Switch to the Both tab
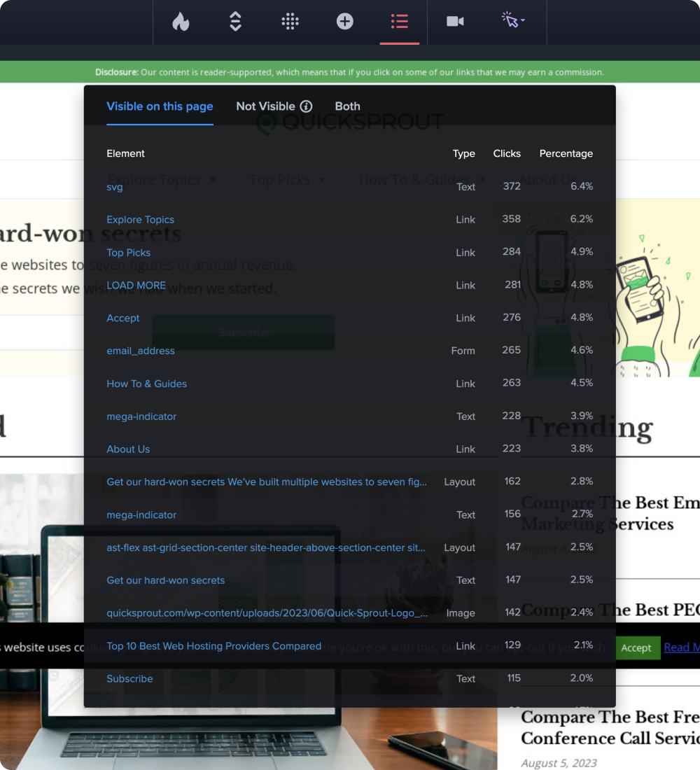The width and height of the screenshot is (700, 770). click(347, 106)
